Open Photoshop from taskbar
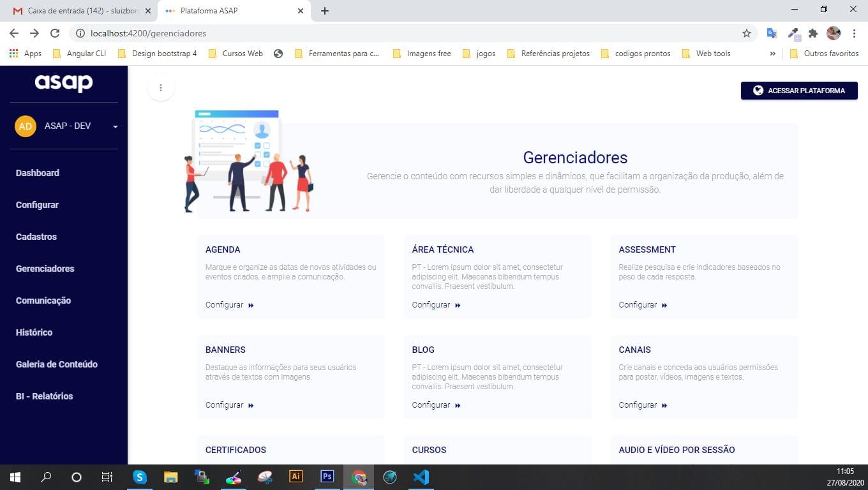 (327, 477)
